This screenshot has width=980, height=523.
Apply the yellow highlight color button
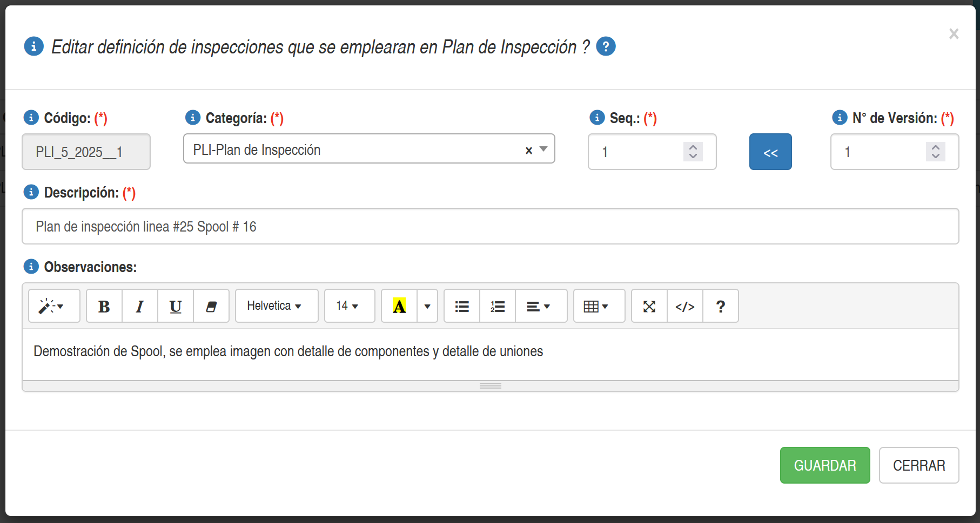coord(399,306)
